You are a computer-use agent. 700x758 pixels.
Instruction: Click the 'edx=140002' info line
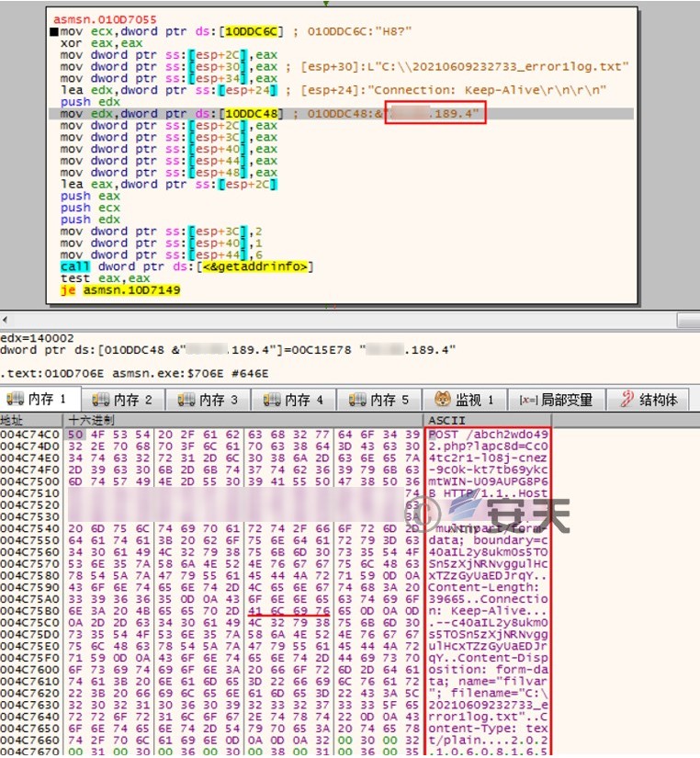pos(38,338)
